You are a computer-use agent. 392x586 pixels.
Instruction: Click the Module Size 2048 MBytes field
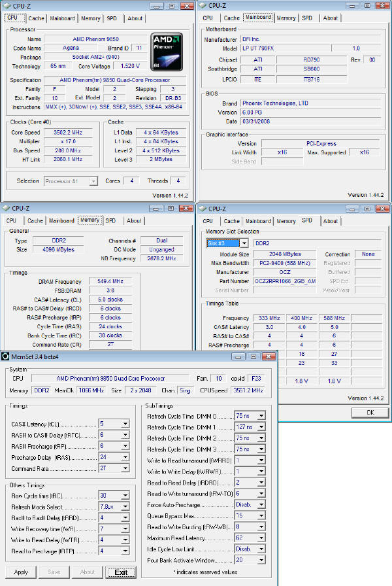tap(285, 254)
